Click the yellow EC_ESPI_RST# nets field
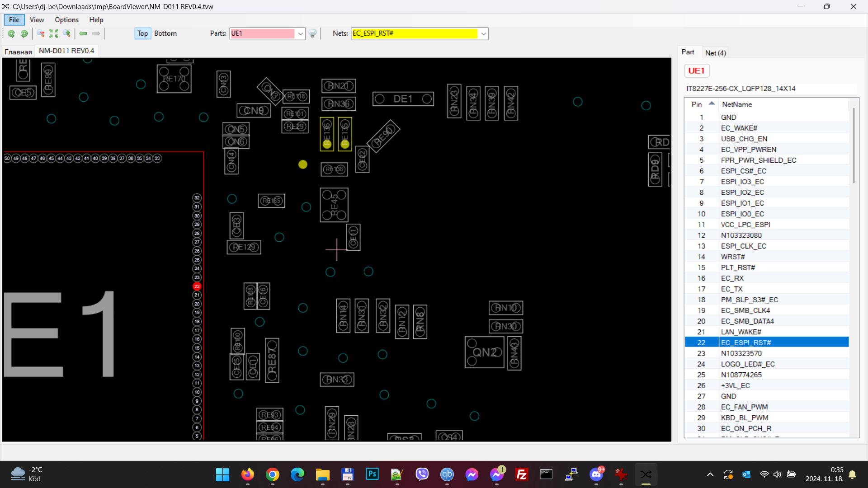Image resolution: width=868 pixels, height=488 pixels. pyautogui.click(x=414, y=33)
